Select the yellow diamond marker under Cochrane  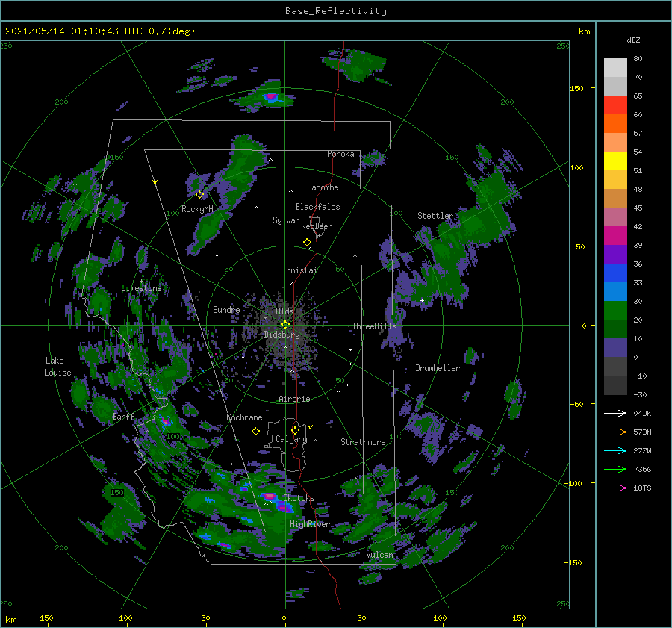256,431
